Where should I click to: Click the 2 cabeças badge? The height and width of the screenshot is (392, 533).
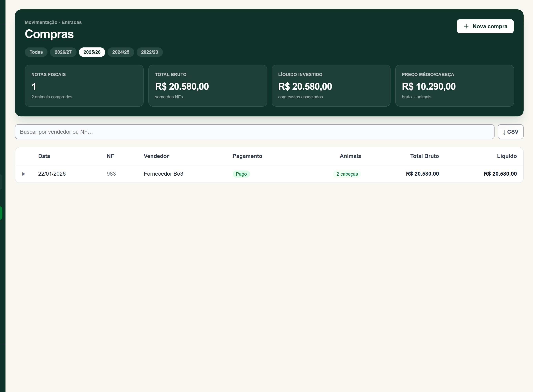347,174
